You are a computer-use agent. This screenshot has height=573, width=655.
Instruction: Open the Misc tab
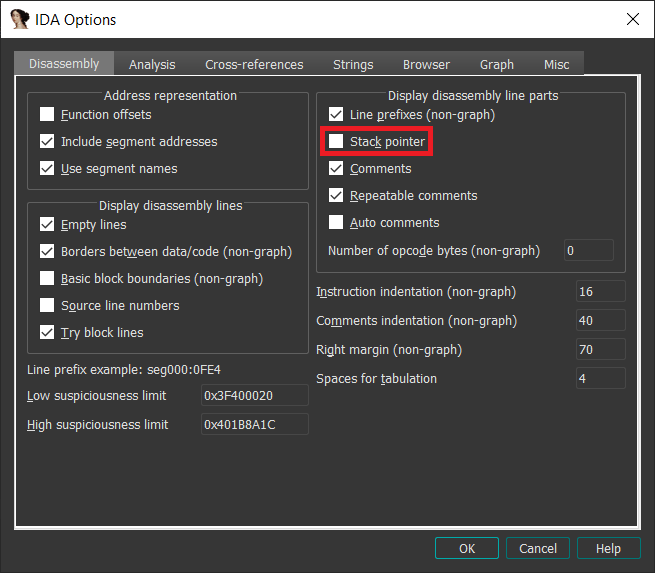556,65
